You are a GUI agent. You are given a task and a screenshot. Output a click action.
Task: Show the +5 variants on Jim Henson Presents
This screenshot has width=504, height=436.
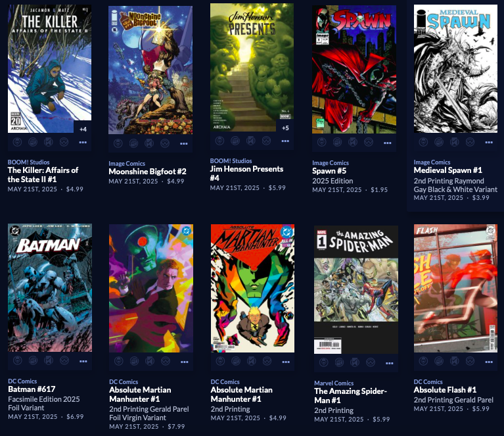click(285, 128)
